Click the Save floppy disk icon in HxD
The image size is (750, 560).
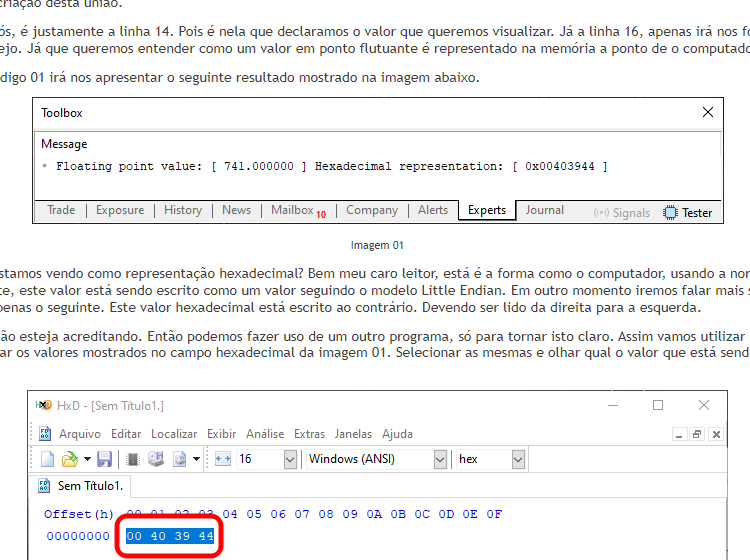point(104,459)
